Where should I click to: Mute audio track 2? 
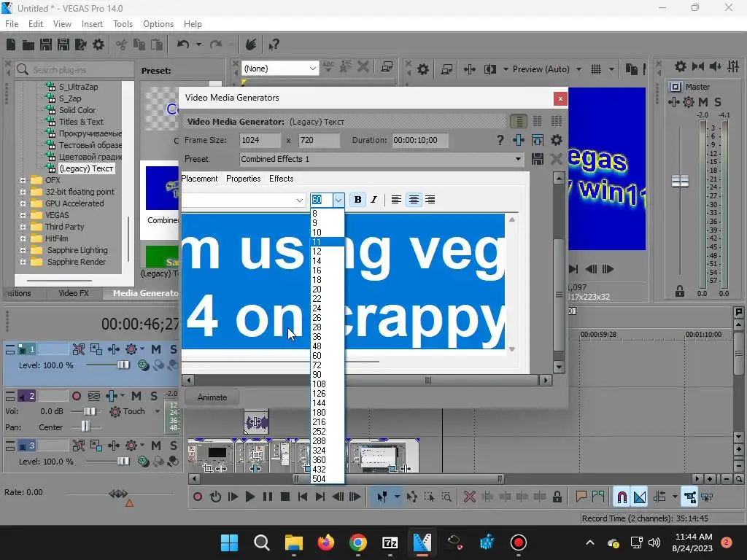click(136, 396)
